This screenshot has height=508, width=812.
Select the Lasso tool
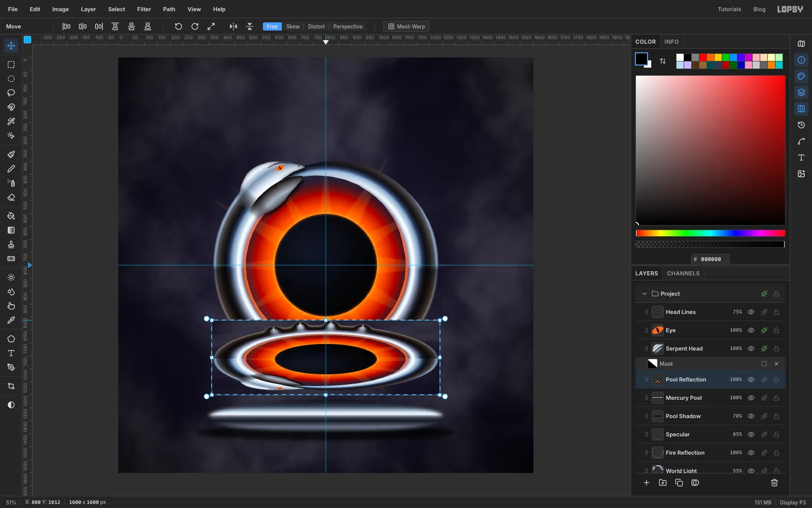click(11, 93)
